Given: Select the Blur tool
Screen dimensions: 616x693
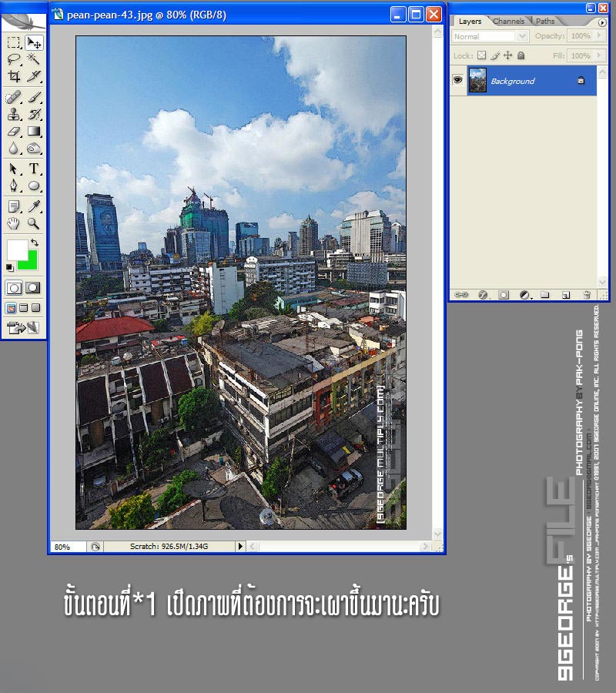Looking at the screenshot, I should tap(14, 149).
